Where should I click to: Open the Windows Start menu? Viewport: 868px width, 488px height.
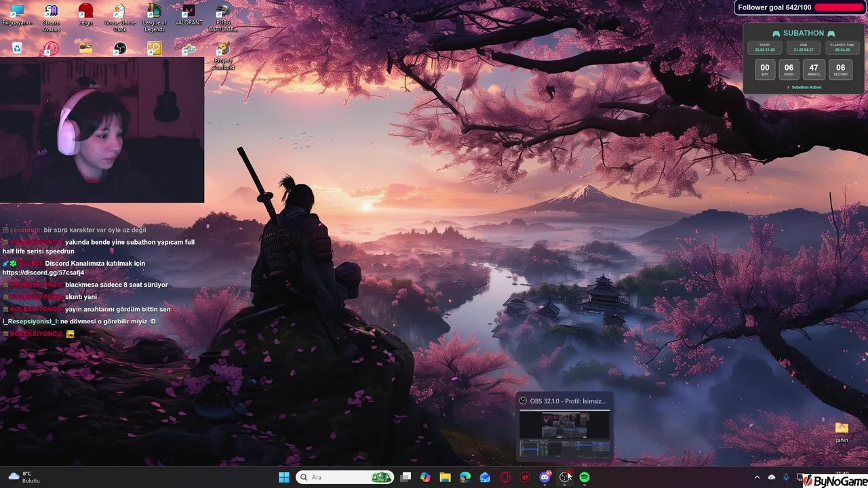click(284, 477)
